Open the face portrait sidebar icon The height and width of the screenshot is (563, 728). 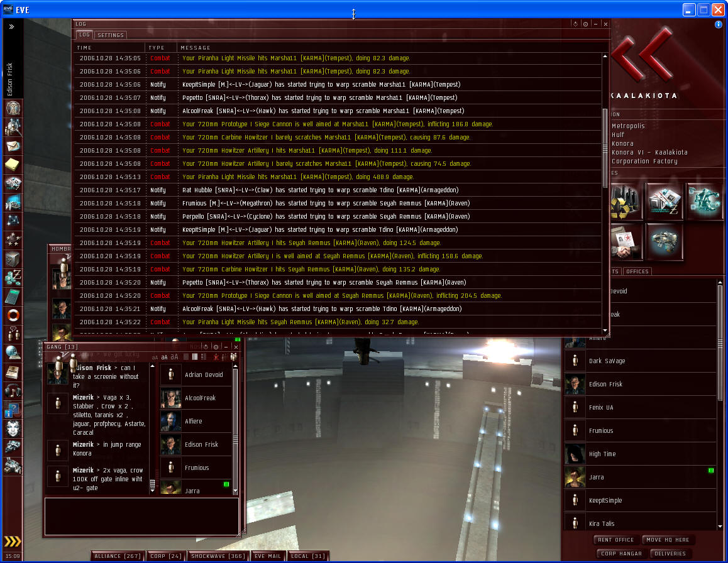tap(13, 429)
